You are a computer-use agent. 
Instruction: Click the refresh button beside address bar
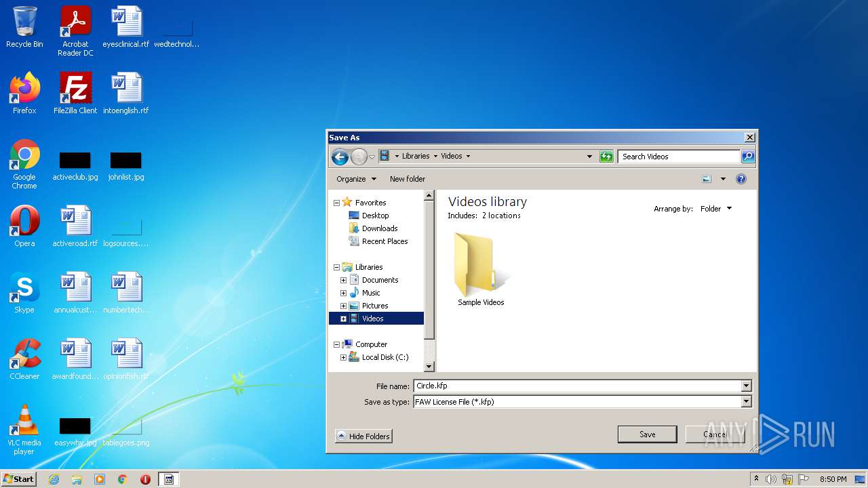coord(606,157)
